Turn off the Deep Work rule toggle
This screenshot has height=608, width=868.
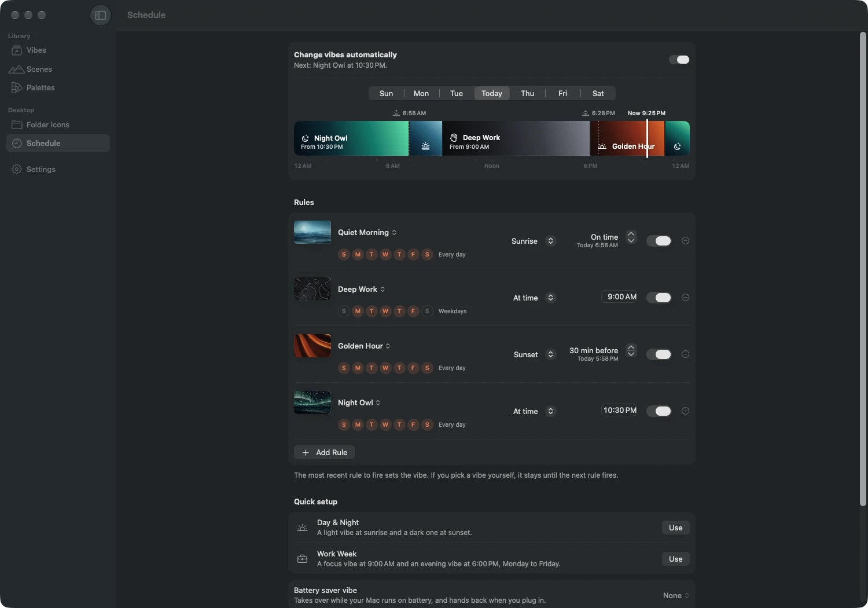point(659,298)
